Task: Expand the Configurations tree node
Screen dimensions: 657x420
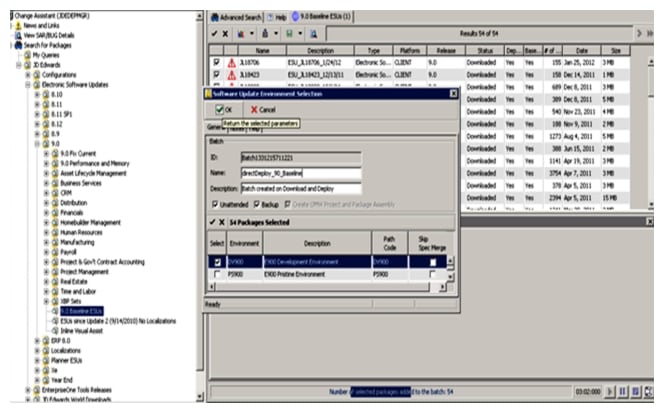Action: (x=28, y=75)
